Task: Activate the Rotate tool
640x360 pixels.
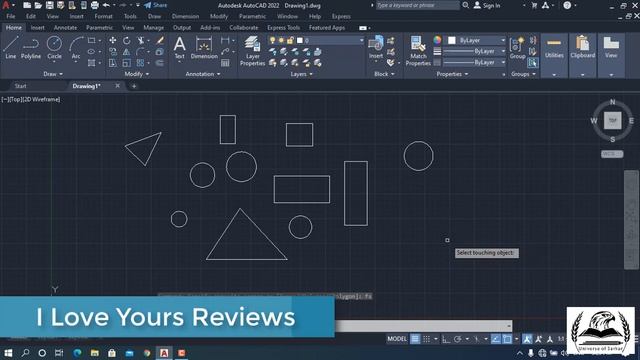Action: (127, 40)
